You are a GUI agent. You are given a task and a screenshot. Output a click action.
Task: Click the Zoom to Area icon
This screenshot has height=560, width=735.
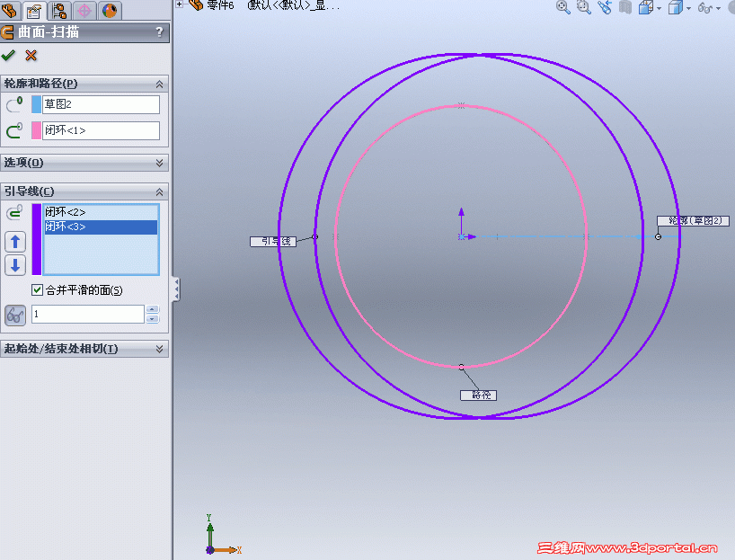pos(583,7)
